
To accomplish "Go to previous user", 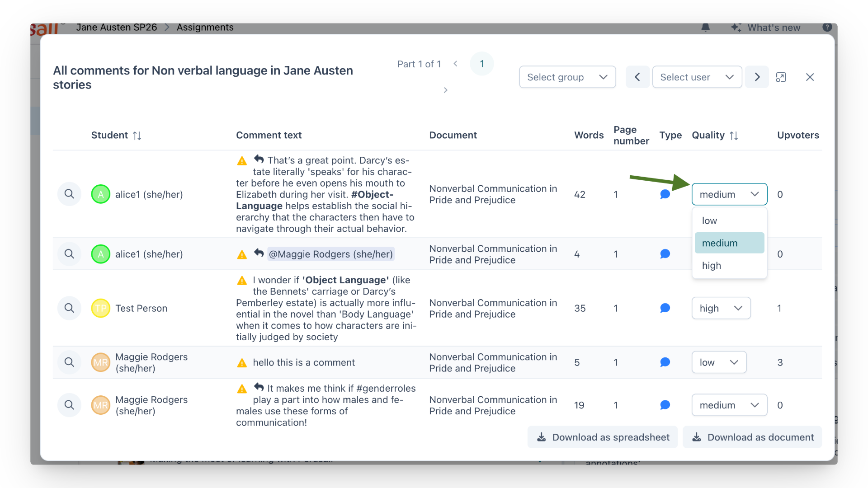I will [x=637, y=77].
